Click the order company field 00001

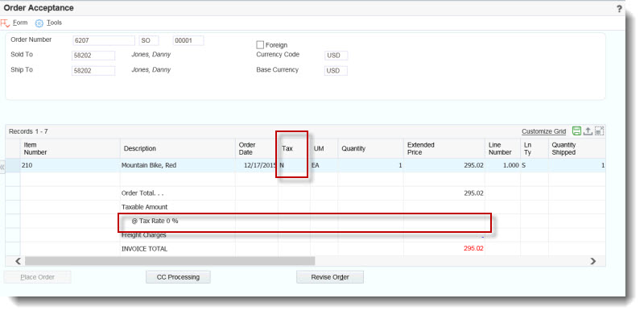pos(188,41)
